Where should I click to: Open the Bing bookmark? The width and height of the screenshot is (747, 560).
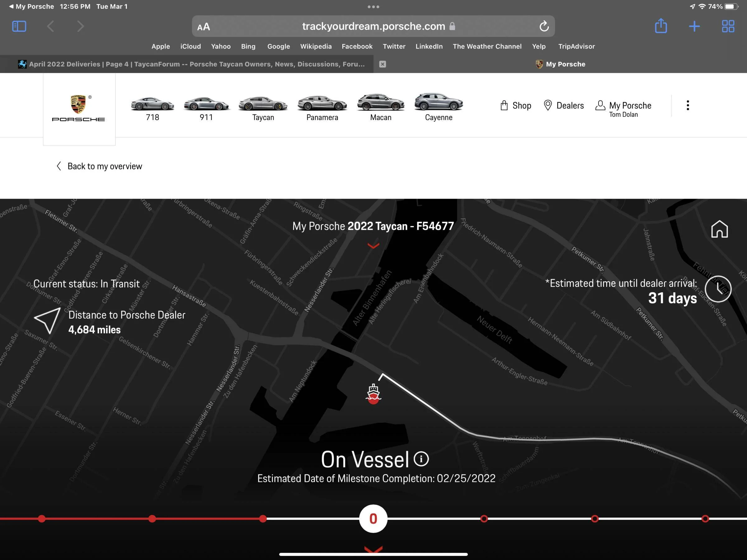tap(248, 46)
